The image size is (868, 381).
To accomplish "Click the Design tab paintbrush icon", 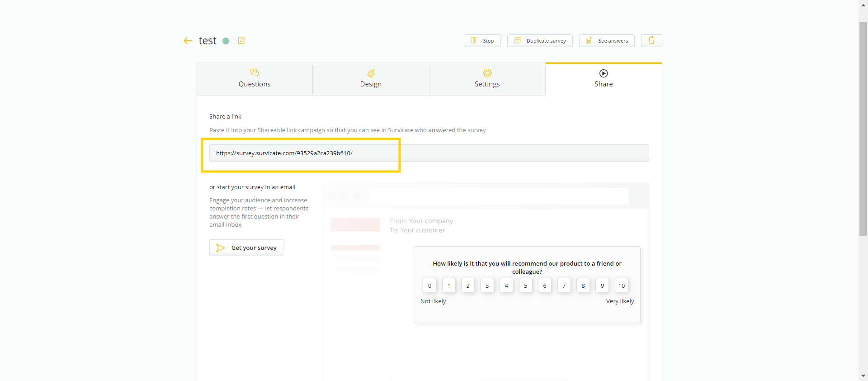I will (371, 73).
